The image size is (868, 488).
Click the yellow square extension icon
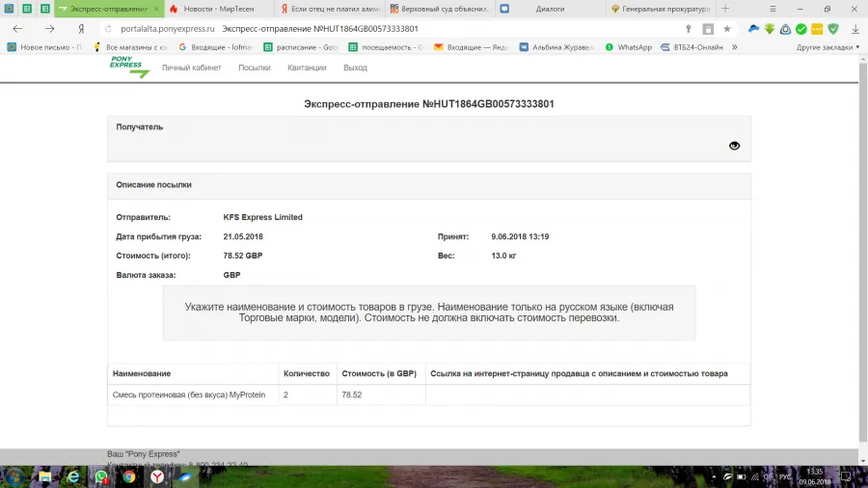pos(817,29)
